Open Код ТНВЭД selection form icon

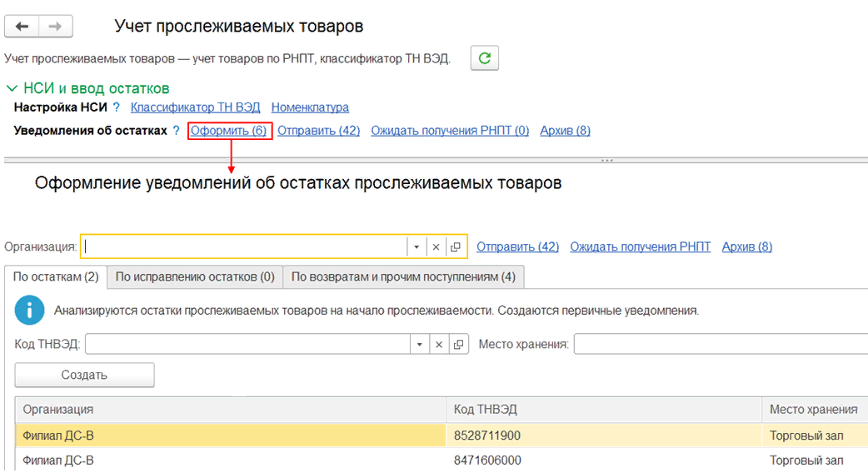click(457, 345)
